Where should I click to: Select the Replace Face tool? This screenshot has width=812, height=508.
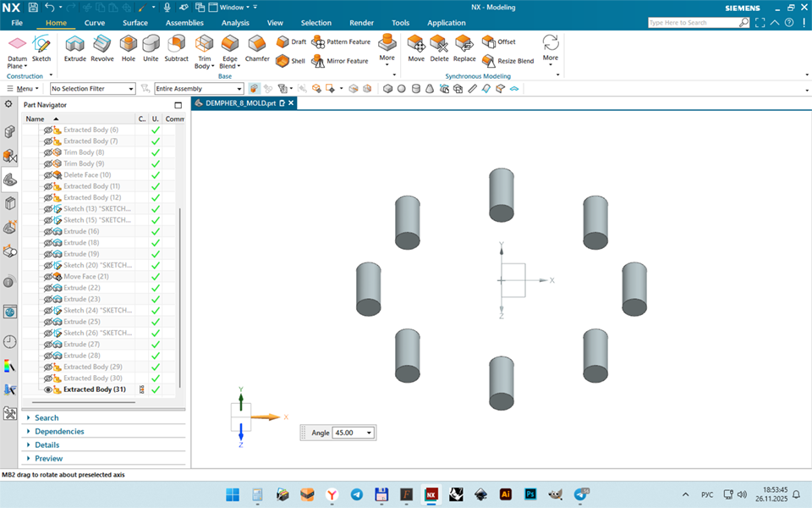464,48
